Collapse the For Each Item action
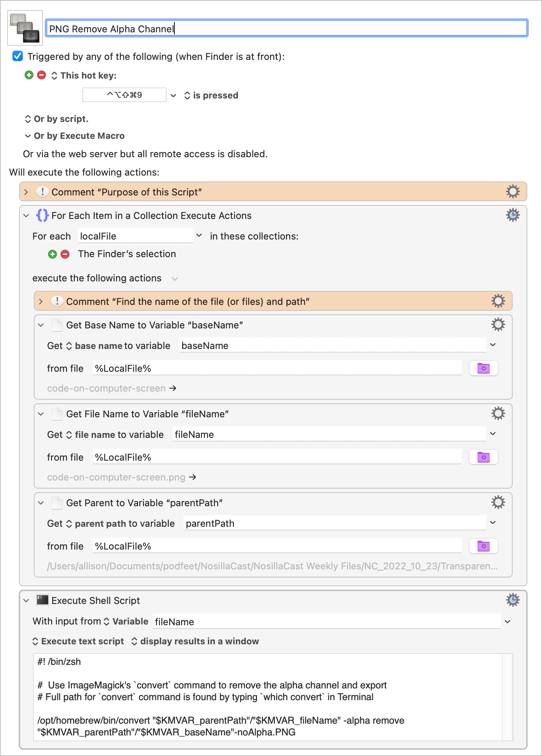This screenshot has height=756, width=542. coord(26,216)
